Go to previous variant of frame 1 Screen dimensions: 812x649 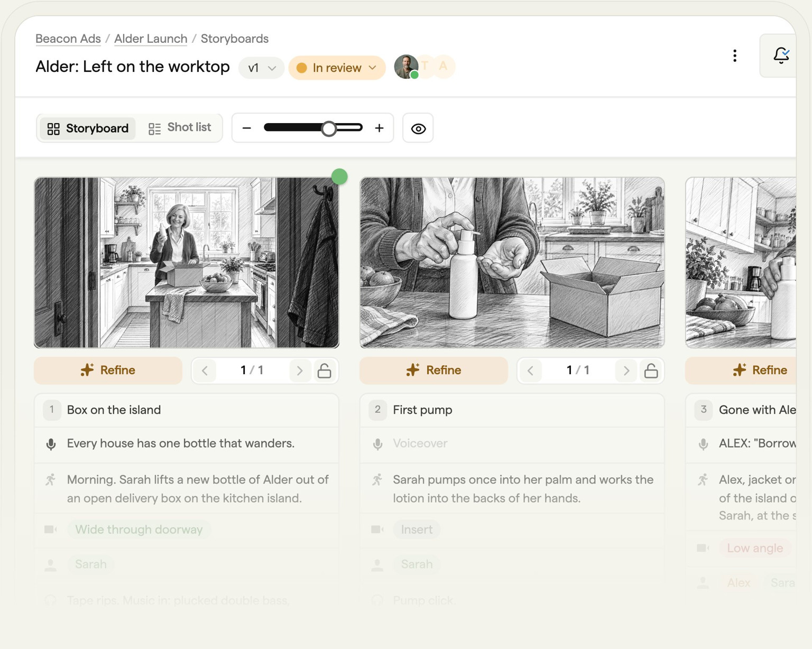coord(205,370)
